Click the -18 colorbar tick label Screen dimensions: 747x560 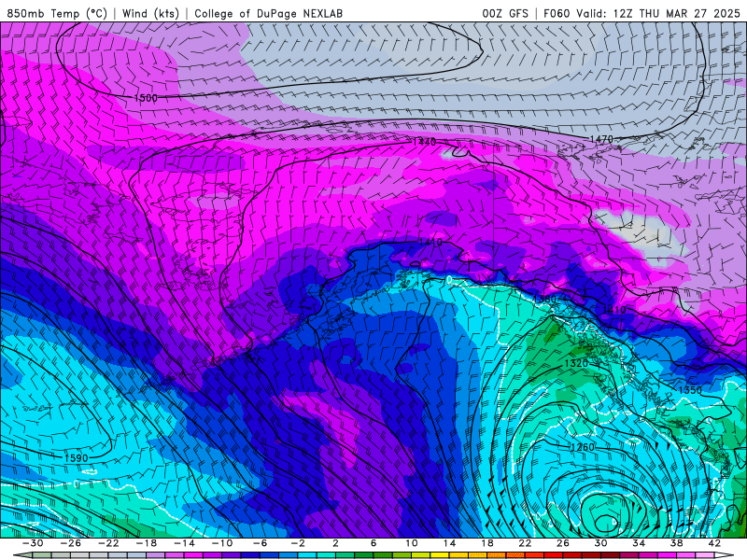[x=147, y=543]
